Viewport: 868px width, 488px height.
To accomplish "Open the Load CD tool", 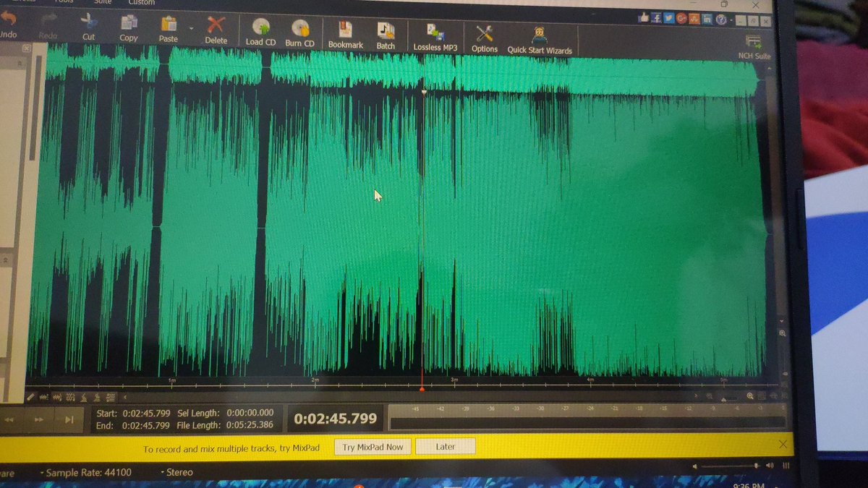I will [260, 32].
